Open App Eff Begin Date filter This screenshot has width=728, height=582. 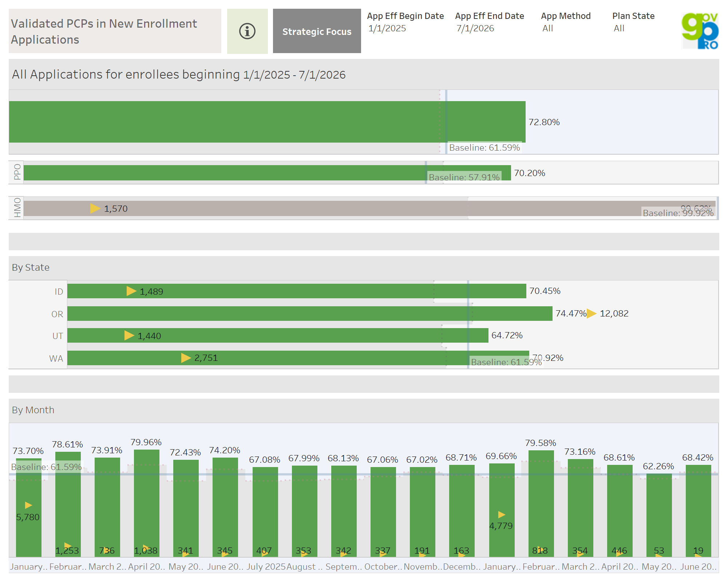tap(387, 28)
